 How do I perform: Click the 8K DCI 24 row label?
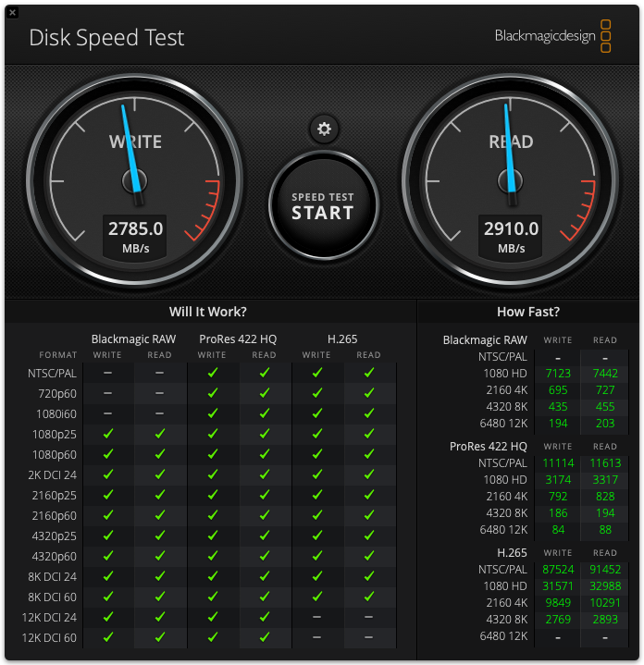tap(52, 577)
